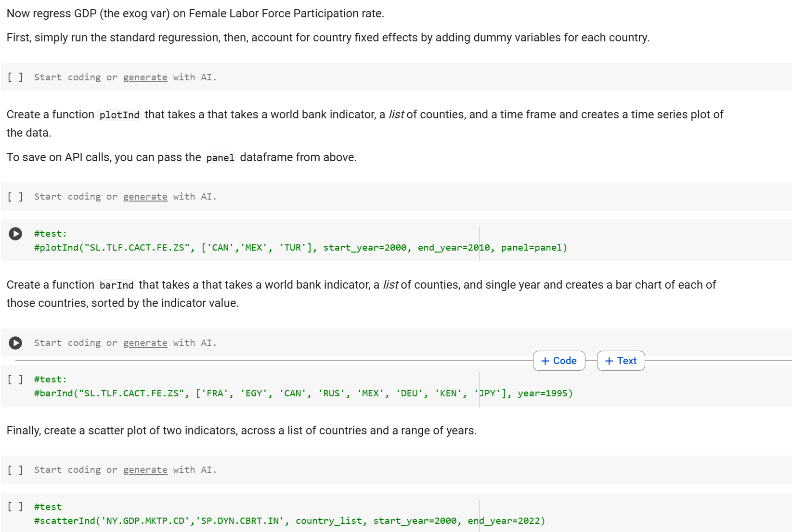Click the "#test:" comment above the #plotInd line

(x=51, y=234)
